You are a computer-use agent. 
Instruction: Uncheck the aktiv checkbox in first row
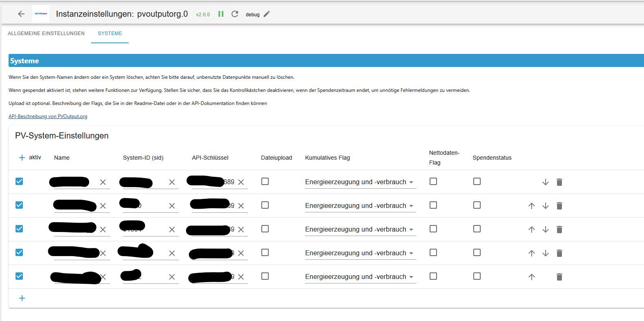pyautogui.click(x=19, y=181)
